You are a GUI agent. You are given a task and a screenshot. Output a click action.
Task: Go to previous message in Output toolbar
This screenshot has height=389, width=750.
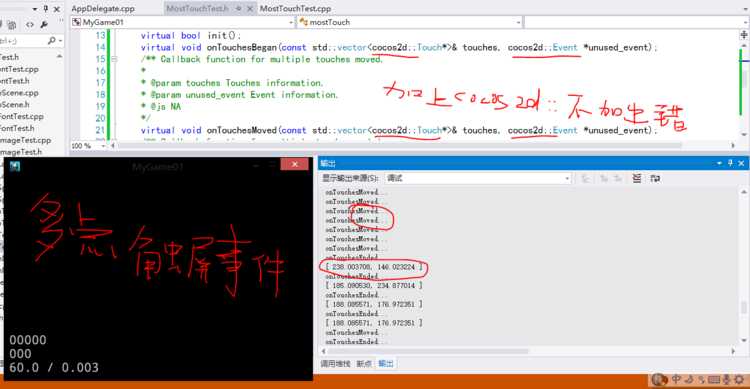tap(604, 178)
